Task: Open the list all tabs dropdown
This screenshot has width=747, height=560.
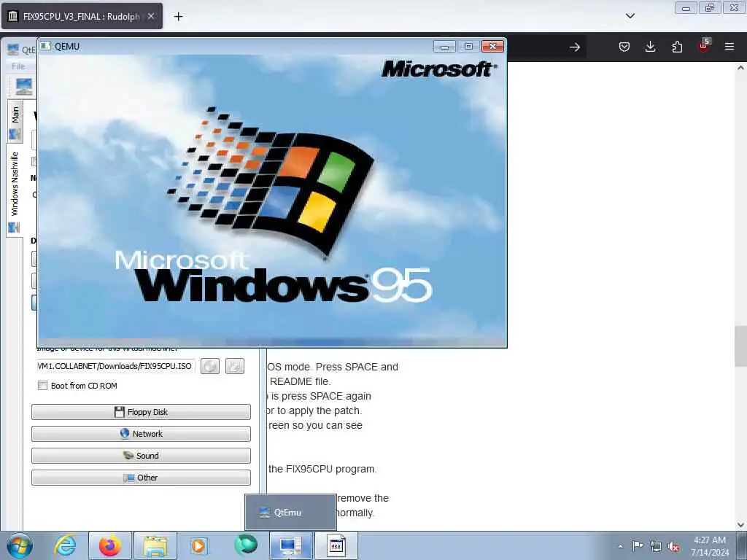Action: pyautogui.click(x=630, y=16)
